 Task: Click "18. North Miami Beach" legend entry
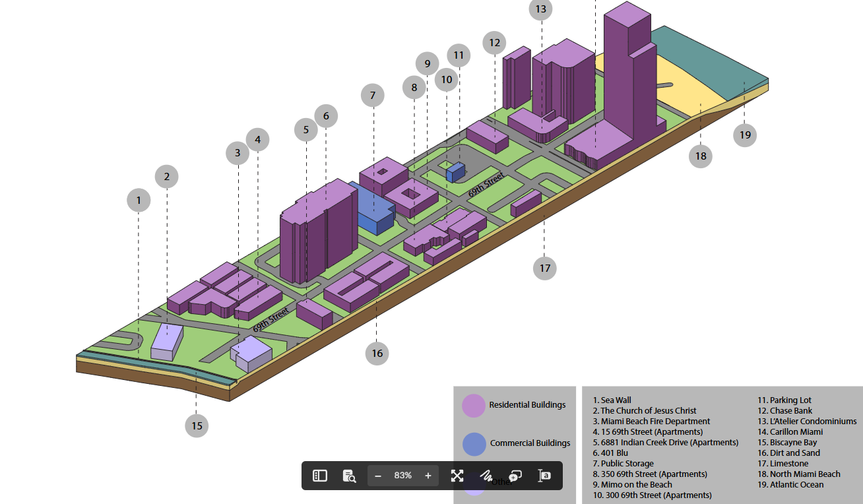coord(799,474)
